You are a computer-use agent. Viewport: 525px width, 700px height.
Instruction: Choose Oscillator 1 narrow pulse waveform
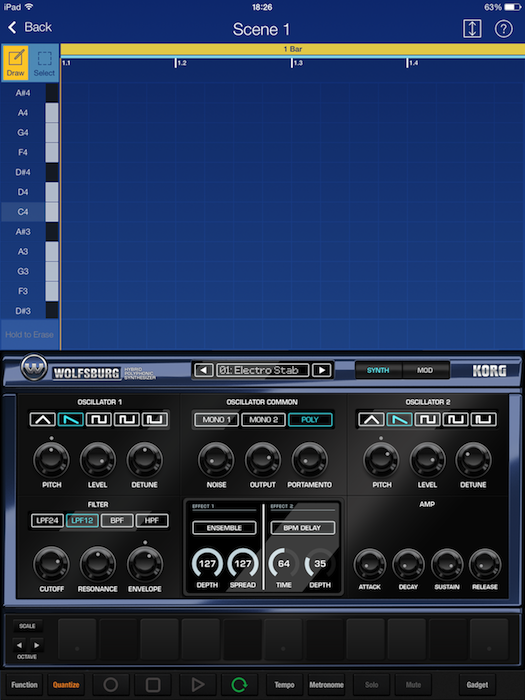[x=154, y=419]
